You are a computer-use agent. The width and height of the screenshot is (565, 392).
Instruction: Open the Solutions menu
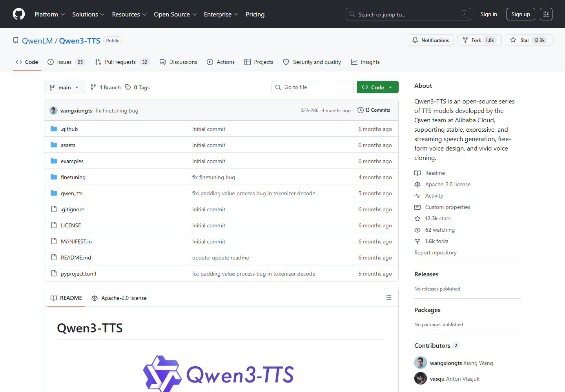coord(88,14)
